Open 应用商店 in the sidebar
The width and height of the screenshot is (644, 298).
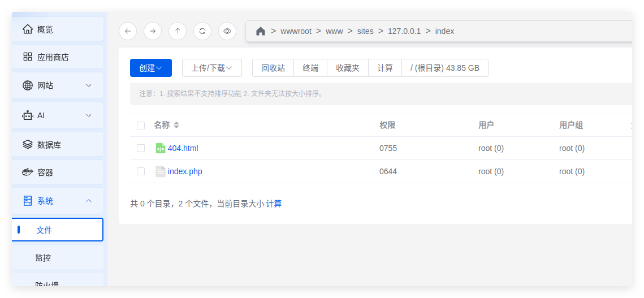pyautogui.click(x=58, y=57)
